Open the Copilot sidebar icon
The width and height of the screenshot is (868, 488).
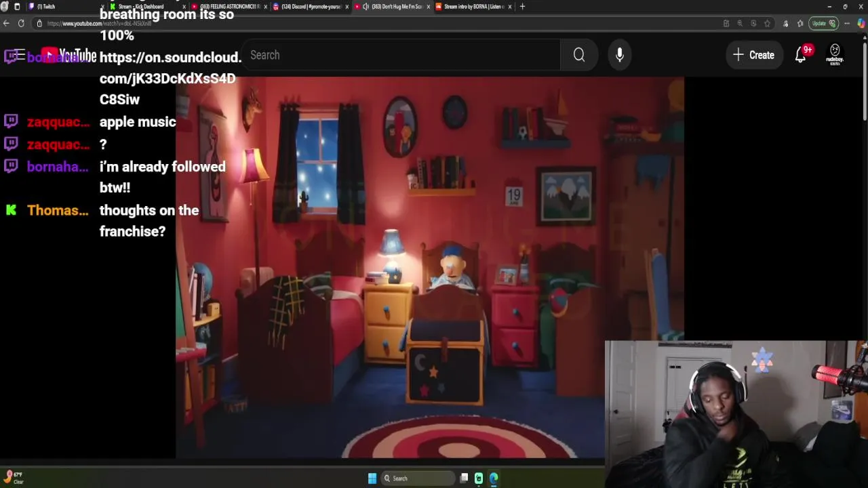coord(861,24)
